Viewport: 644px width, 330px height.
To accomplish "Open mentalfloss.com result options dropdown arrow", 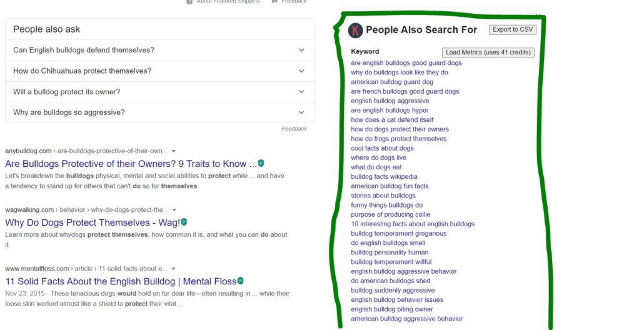I will click(173, 269).
